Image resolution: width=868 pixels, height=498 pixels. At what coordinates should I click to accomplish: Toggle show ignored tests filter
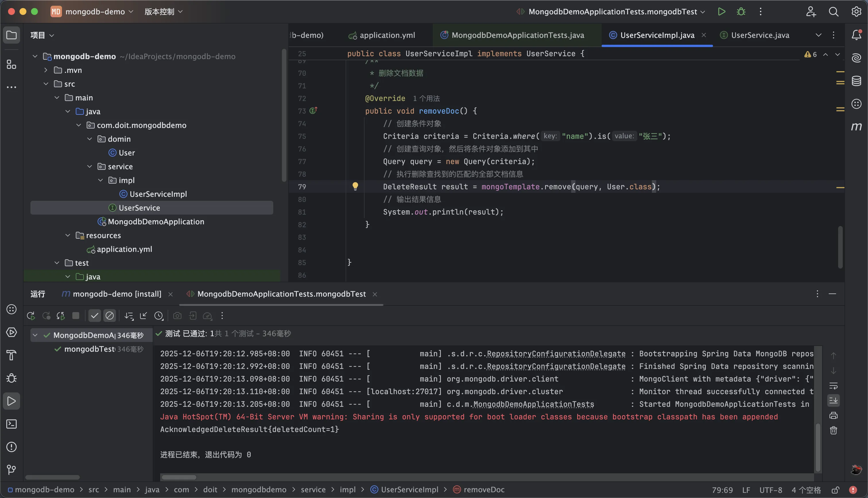pos(109,316)
